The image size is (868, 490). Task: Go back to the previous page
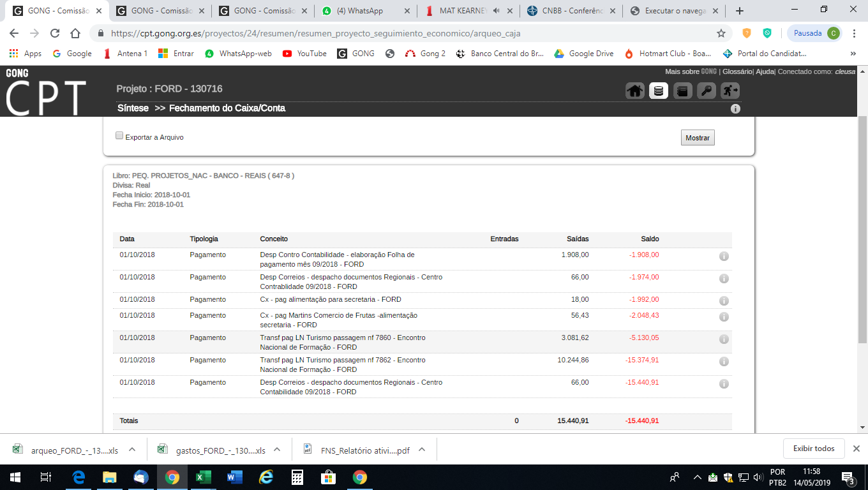pos(14,33)
